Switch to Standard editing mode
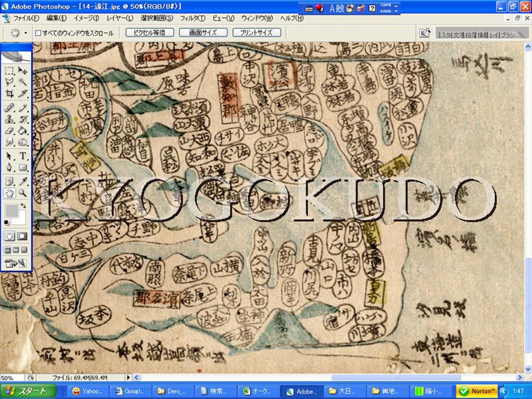The height and width of the screenshot is (399, 532). [x=9, y=236]
